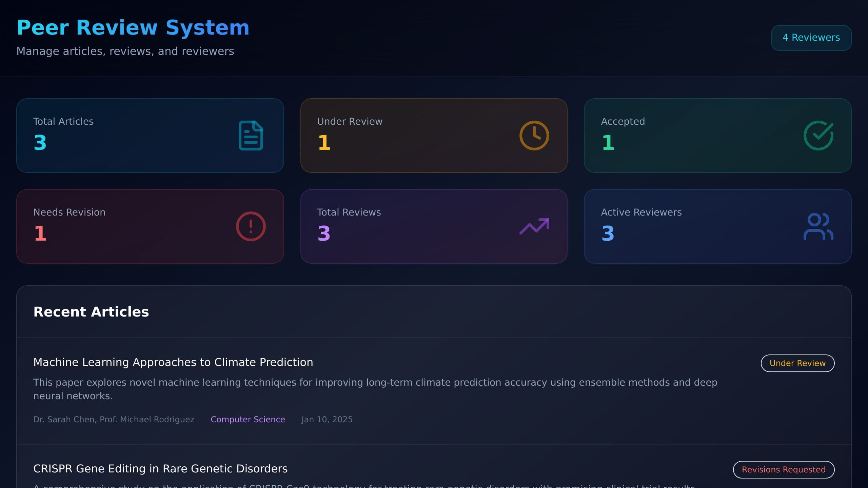Click the subtitle Manage articles, reviews, and reviewers

pos(125,51)
